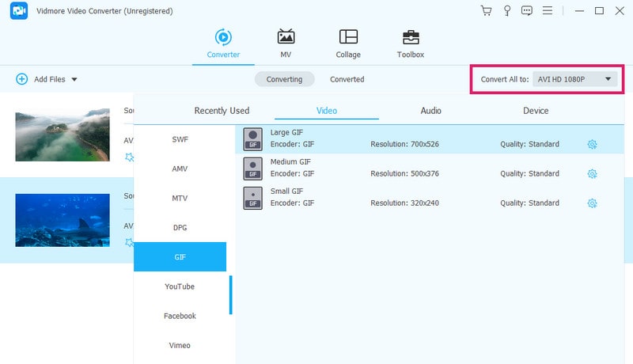Expand the Add Files dropdown arrow

click(x=74, y=79)
